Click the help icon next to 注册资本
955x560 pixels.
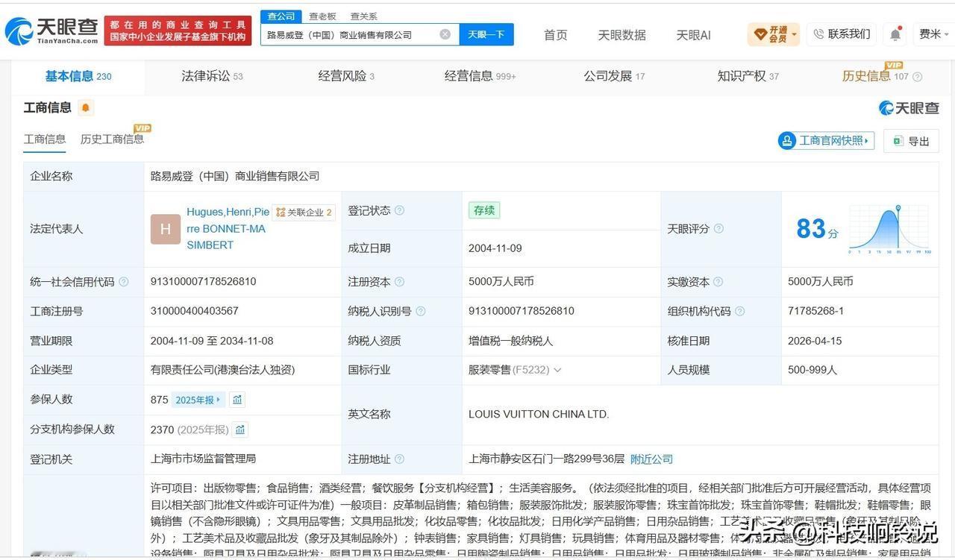[399, 282]
